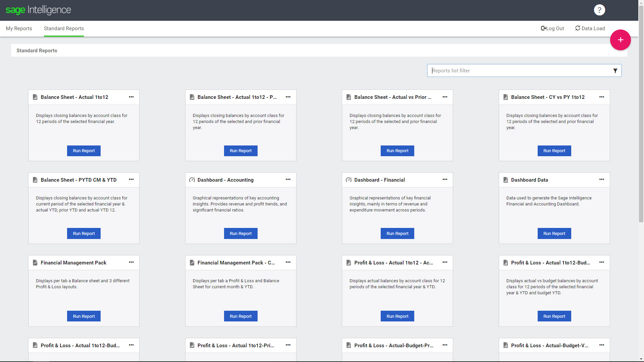644x362 pixels.
Task: Click the vertical page scrollbar thumb
Action: (641, 114)
